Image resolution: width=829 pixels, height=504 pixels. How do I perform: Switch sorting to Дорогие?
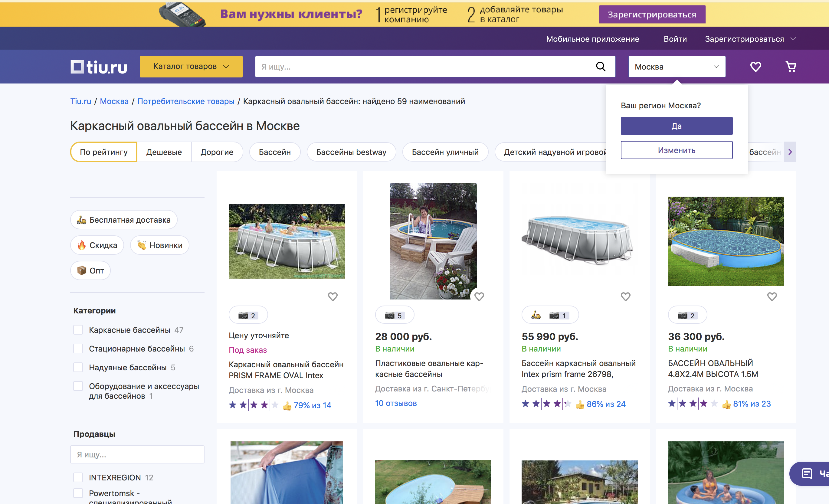217,152
